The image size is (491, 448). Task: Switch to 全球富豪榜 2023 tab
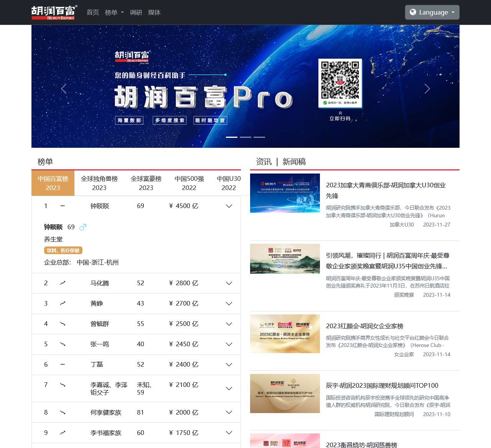coord(146,183)
